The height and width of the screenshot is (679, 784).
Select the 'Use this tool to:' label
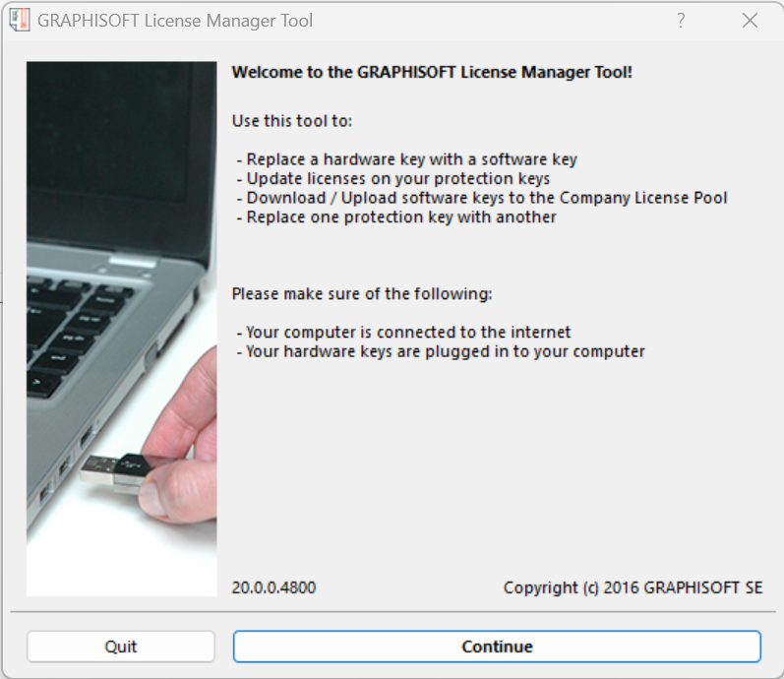coord(291,121)
